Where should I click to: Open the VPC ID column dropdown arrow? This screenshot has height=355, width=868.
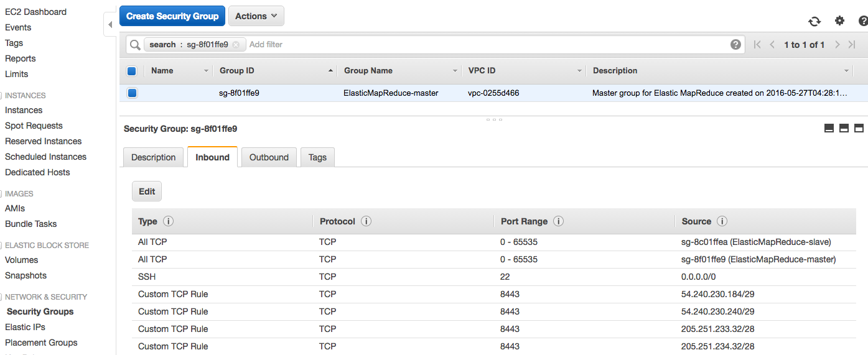(579, 71)
